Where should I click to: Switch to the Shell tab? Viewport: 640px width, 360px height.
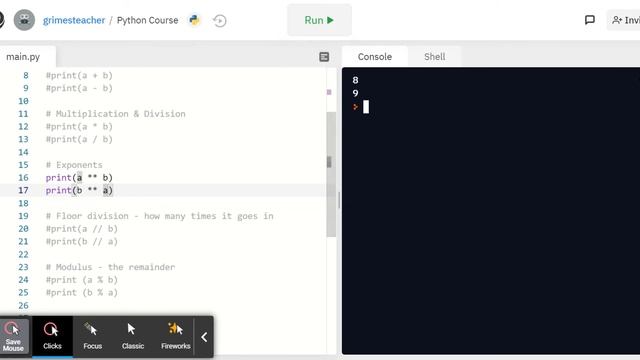(434, 57)
